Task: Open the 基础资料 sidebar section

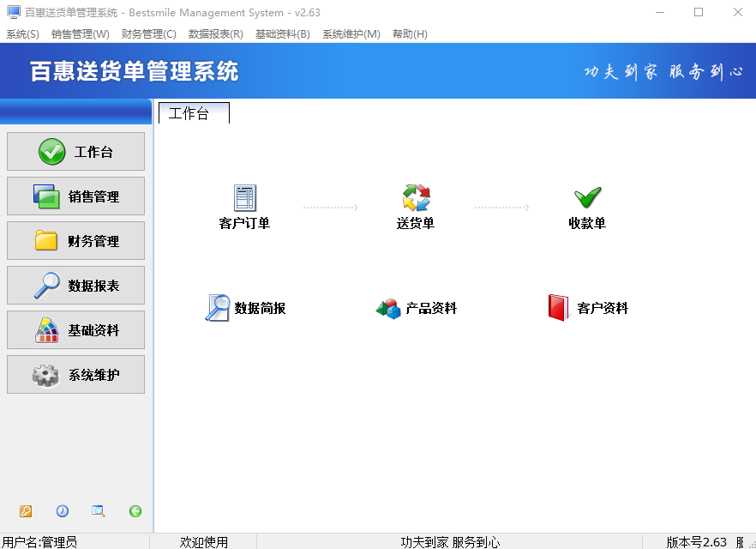Action: coord(75,330)
